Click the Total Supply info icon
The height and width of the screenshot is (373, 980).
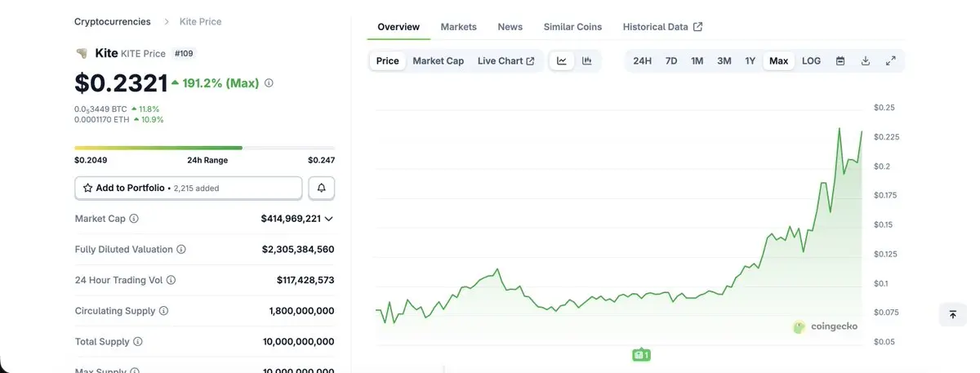coord(137,342)
